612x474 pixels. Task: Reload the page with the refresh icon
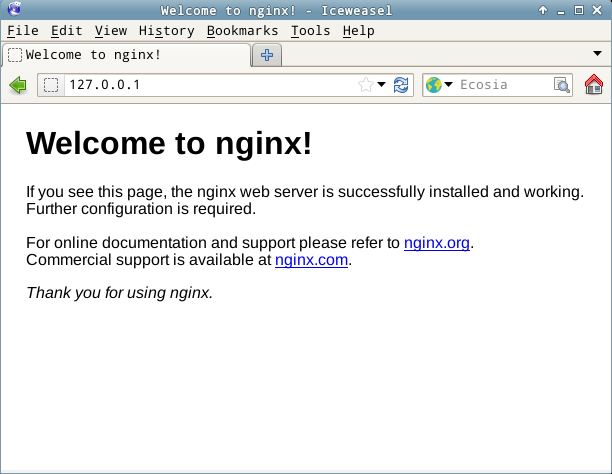[x=401, y=85]
